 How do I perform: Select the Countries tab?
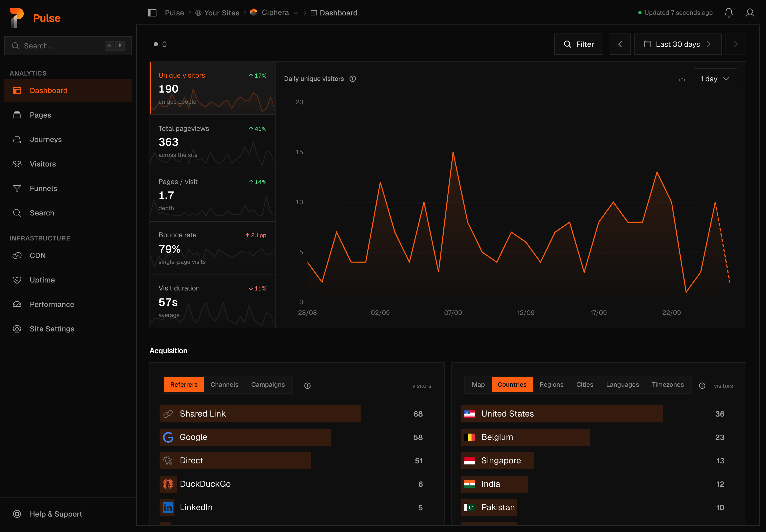click(512, 385)
